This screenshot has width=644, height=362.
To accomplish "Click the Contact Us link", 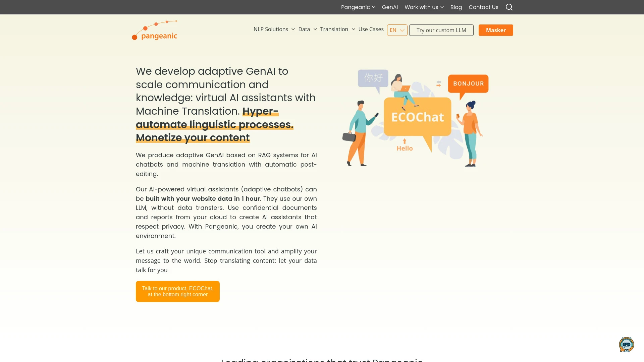I will point(483,7).
